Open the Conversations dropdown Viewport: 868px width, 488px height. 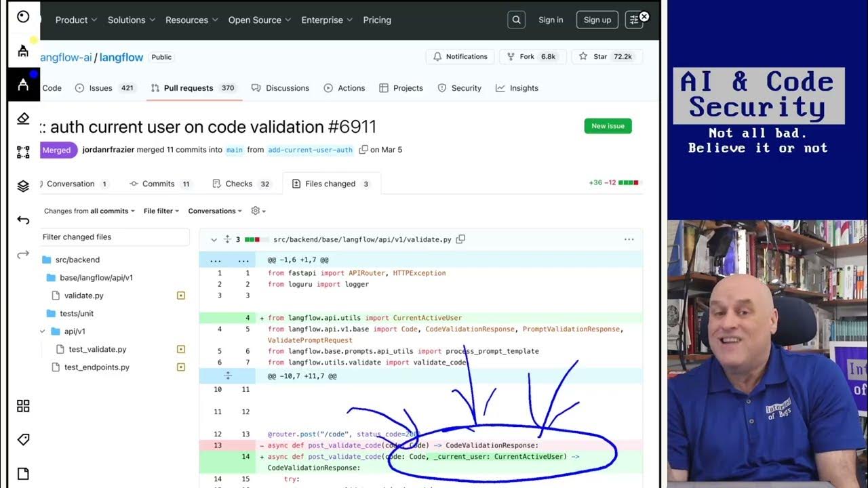(x=215, y=211)
